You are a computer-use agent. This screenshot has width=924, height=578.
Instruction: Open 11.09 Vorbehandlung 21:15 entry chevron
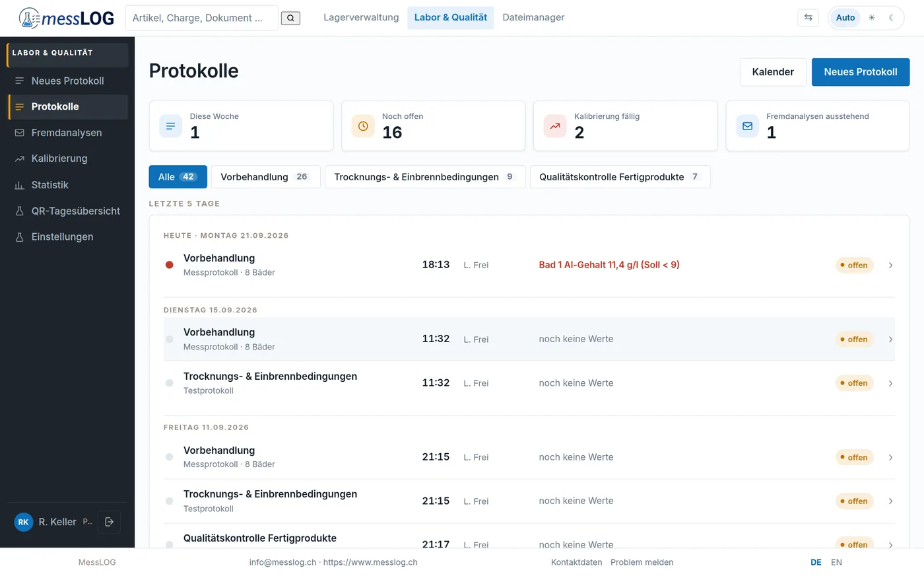[890, 457]
